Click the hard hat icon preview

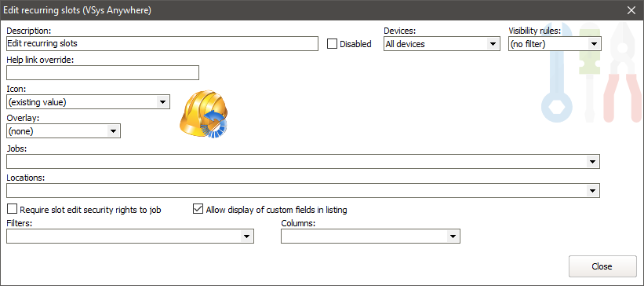204,114
